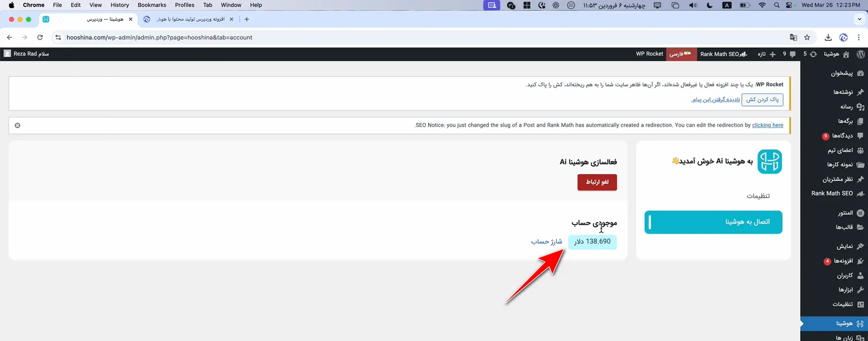Viewport: 868px width, 341px height.
Task: Open updates icon showing 5
Action: (810, 54)
